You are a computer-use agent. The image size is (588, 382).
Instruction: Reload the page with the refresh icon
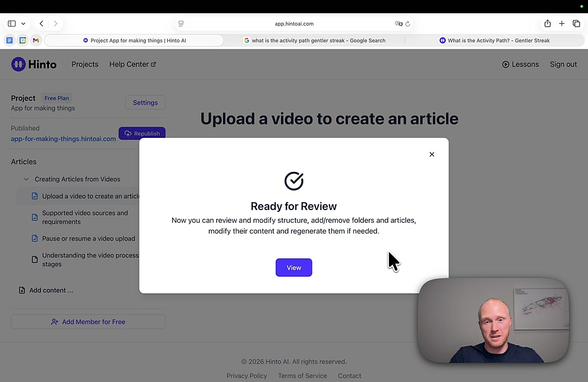[408, 23]
